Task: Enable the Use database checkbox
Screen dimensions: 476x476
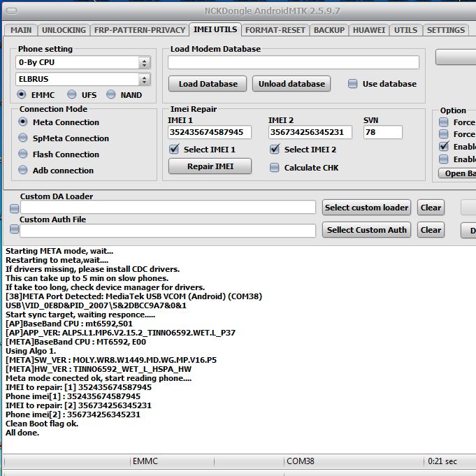Action: [352, 83]
